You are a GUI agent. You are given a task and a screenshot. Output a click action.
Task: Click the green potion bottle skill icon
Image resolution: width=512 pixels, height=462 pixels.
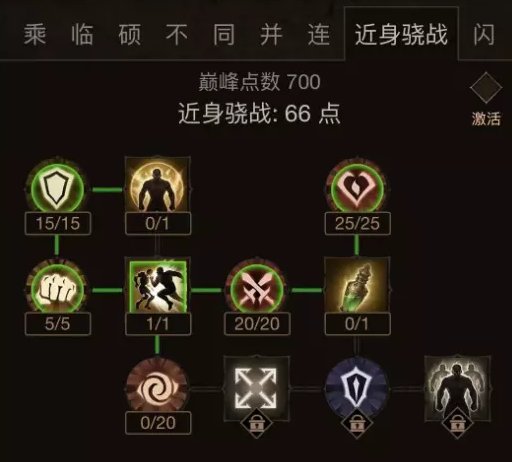[357, 289]
